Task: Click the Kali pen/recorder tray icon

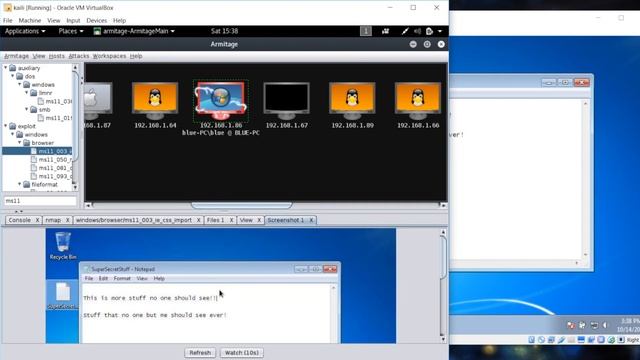Action: coord(405,31)
